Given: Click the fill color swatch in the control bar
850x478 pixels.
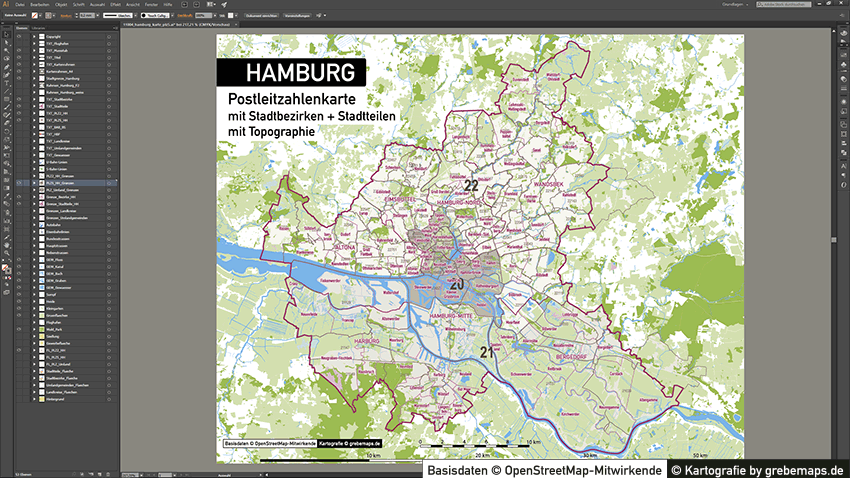Looking at the screenshot, I should [35, 17].
